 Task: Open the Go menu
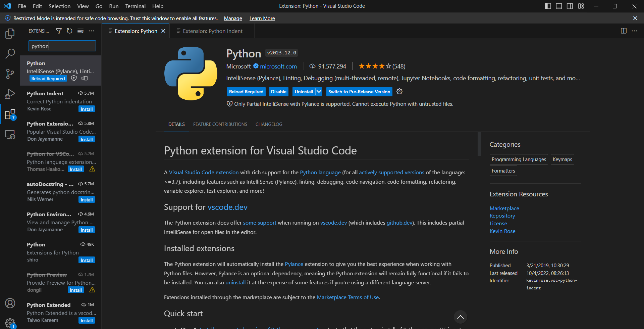click(x=99, y=6)
